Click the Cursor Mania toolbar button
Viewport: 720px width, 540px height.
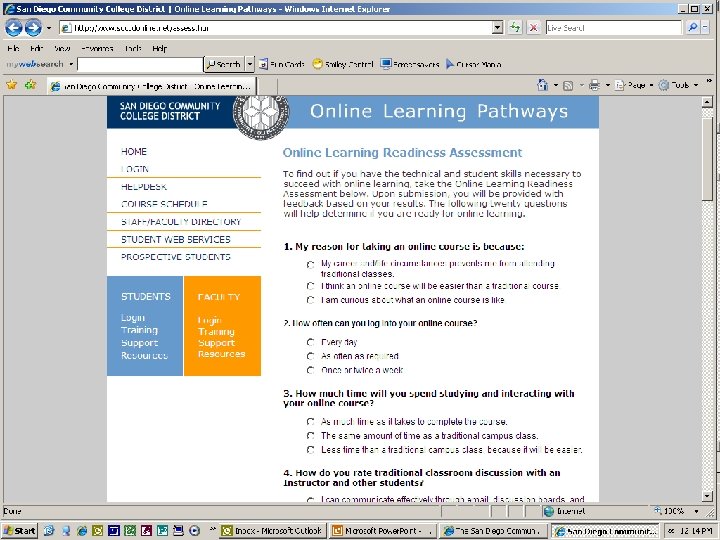(473, 64)
